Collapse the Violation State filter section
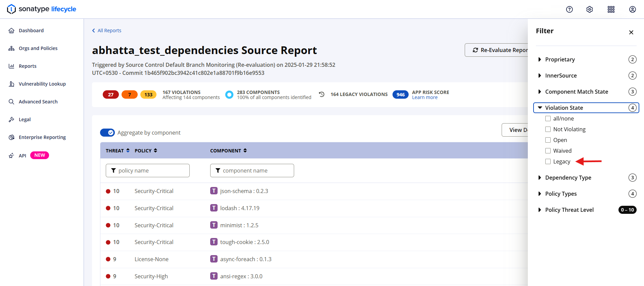644x286 pixels. [x=586, y=108]
